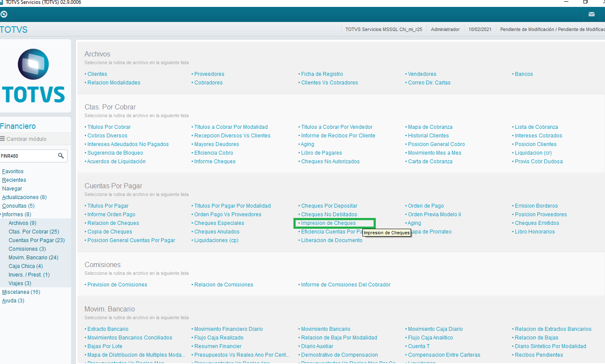Open Liberacion de Documento link
This screenshot has width=605, height=364.
coord(332,240)
